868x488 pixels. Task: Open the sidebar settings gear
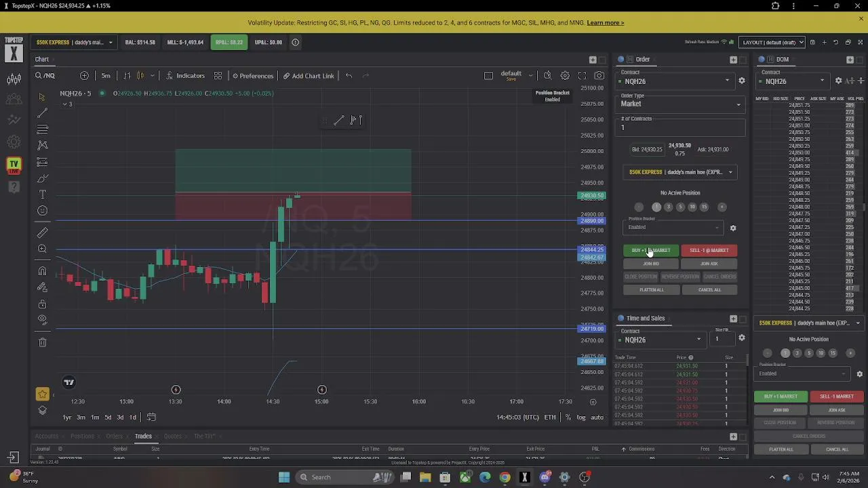click(x=14, y=142)
